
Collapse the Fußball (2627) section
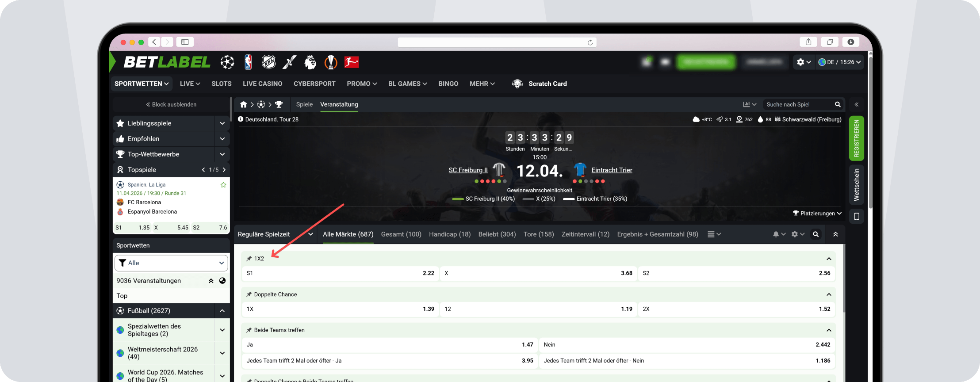coord(222,311)
